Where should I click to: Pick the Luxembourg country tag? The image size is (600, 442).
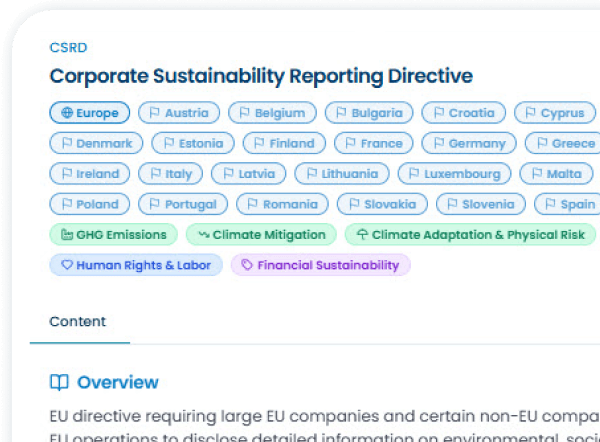click(x=455, y=173)
